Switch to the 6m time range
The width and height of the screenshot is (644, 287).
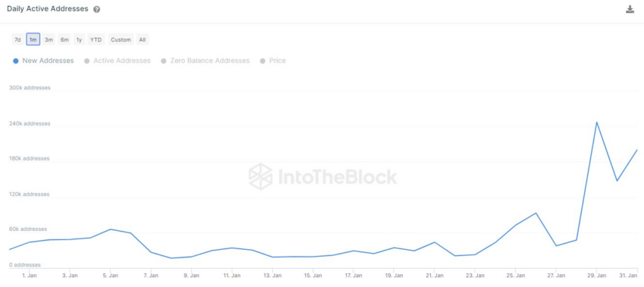(64, 40)
